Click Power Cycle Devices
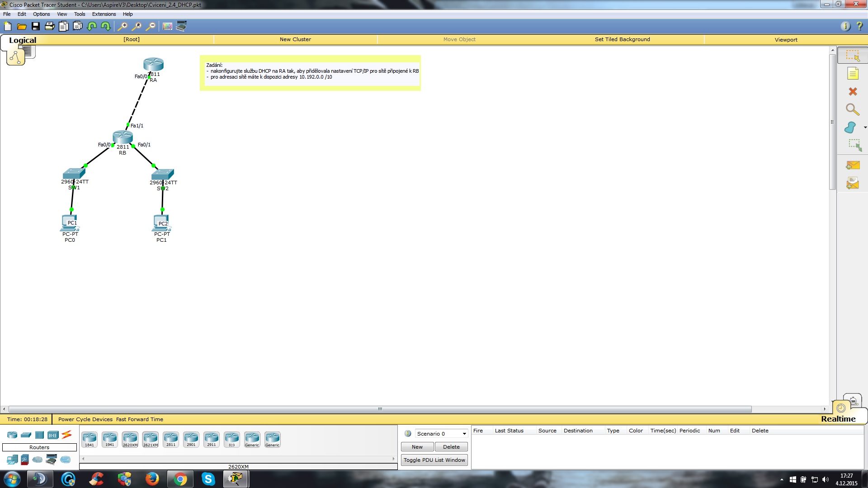Image resolution: width=868 pixels, height=488 pixels. (85, 419)
